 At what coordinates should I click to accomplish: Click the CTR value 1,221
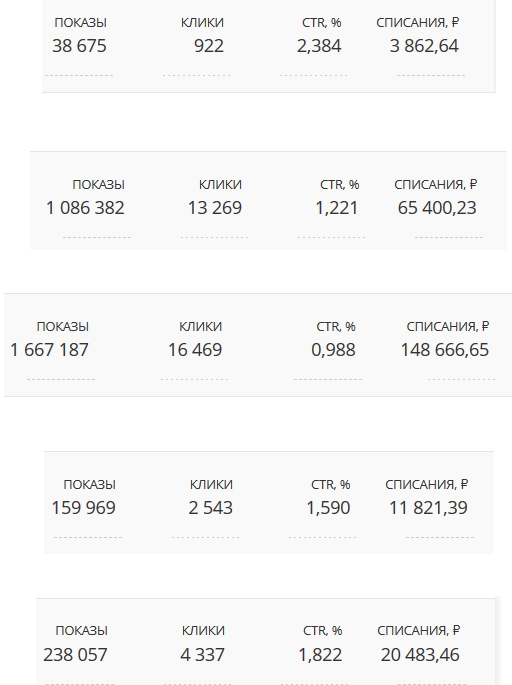coord(336,208)
